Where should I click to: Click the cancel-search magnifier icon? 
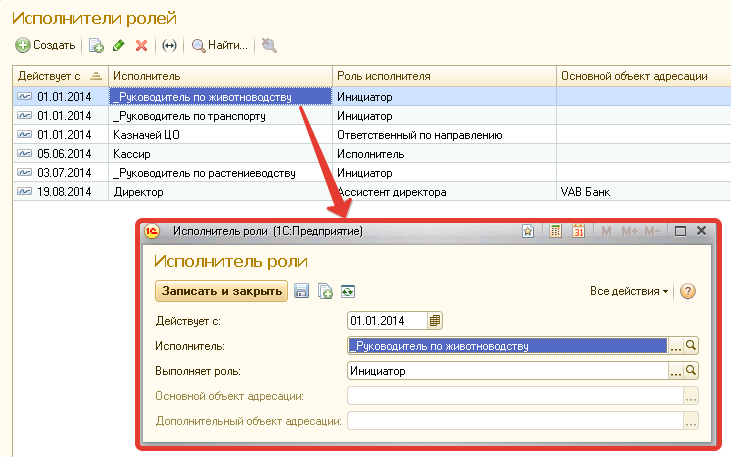[x=269, y=45]
